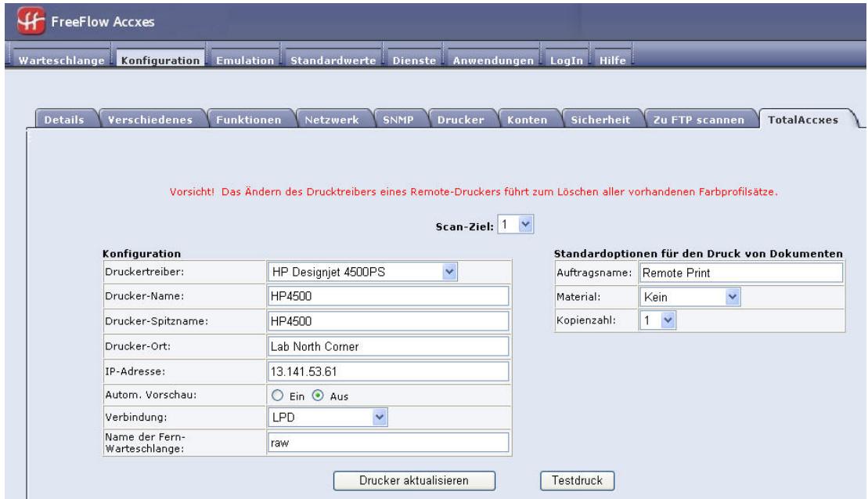The image size is (868, 499).
Task: Click the Drucker aktualisieren button
Action: 414,480
